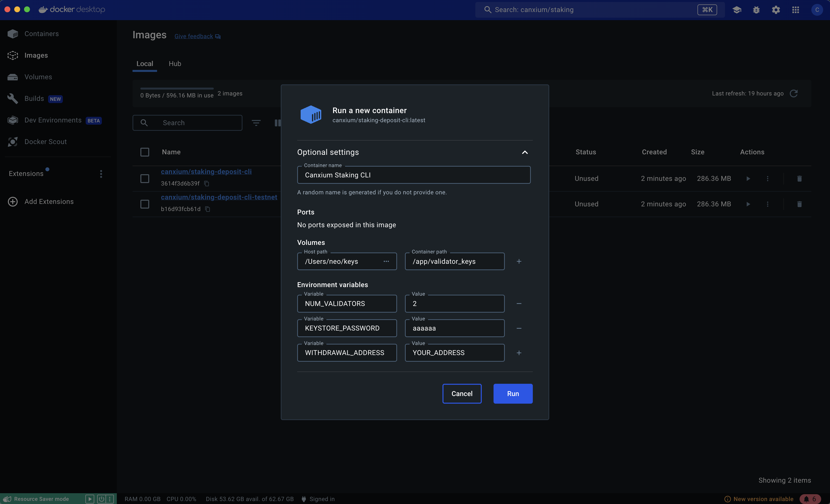830x504 pixels.
Task: Open the Learning Center graduation cap icon
Action: coord(736,10)
